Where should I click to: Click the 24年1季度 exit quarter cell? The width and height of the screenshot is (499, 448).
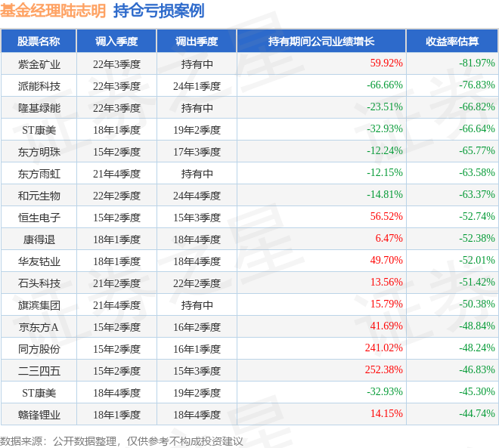tap(197, 86)
